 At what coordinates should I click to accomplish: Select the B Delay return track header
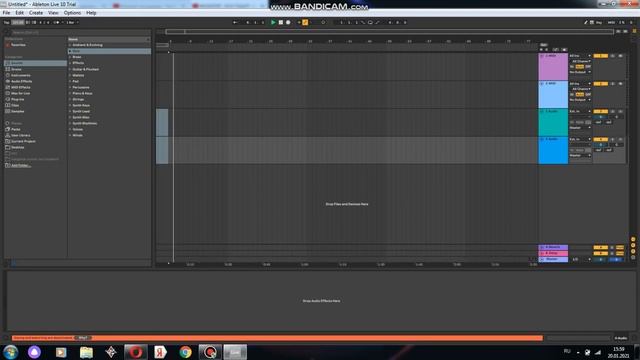(x=553, y=253)
